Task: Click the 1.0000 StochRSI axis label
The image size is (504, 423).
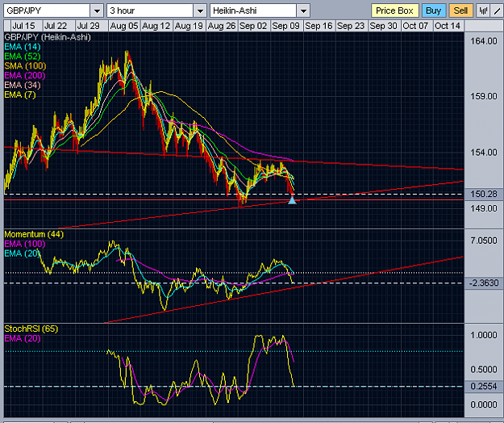Action: (484, 335)
